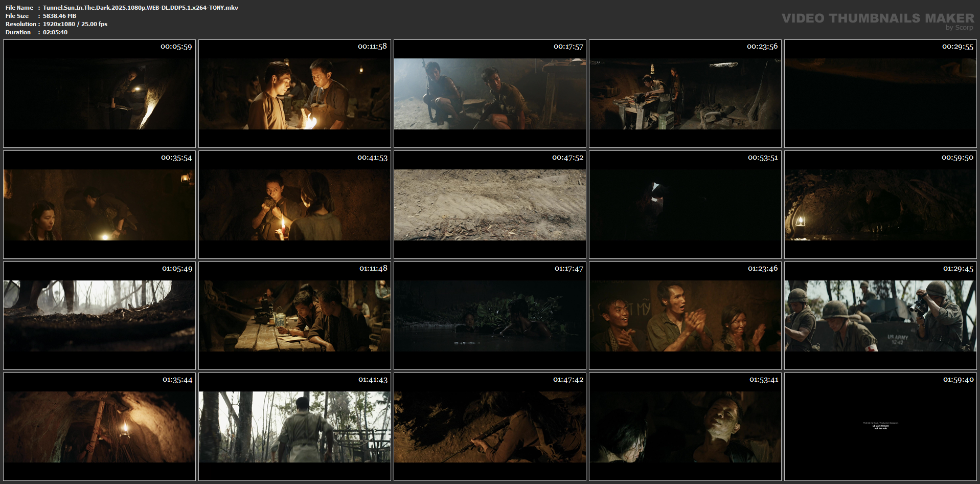Viewport: 980px width, 484px height.
Task: Click the file name Tunnel.Sun.In.The.Dark mkv text
Action: click(x=141, y=8)
